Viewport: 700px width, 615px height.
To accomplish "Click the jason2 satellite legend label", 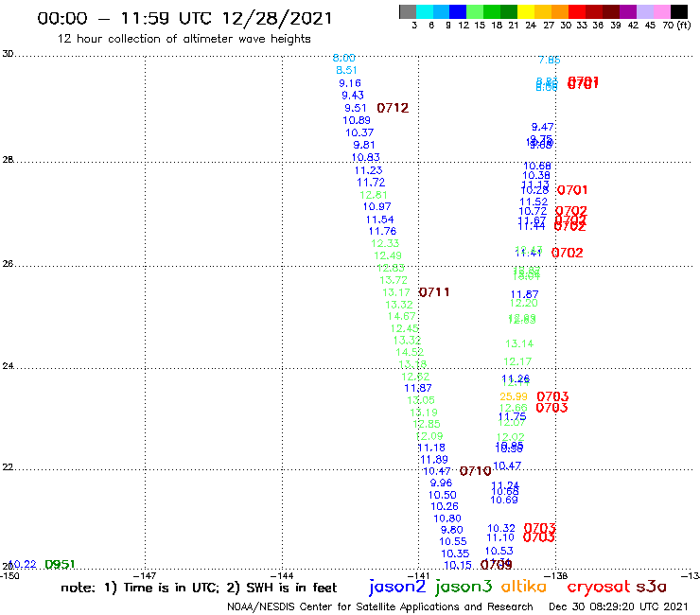I will click(397, 588).
